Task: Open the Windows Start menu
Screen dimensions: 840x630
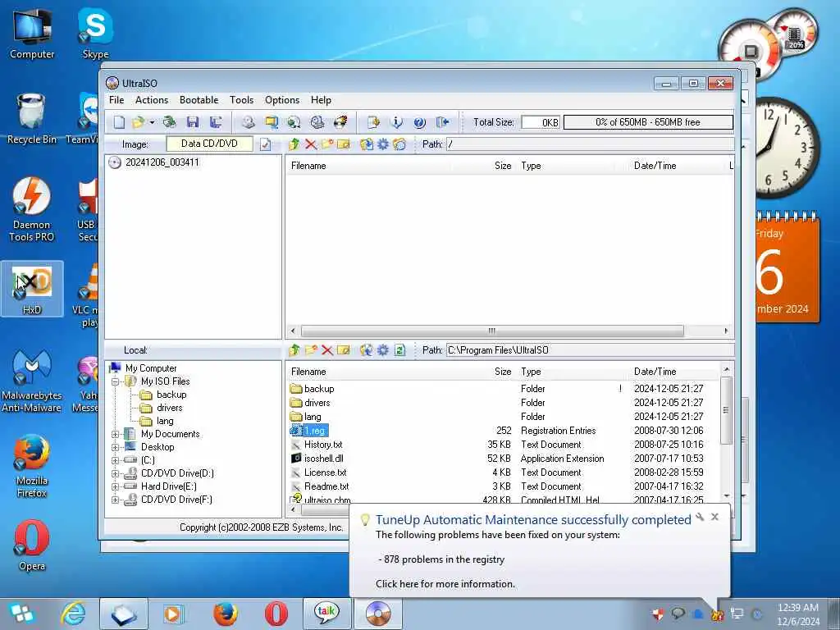Action: 22,614
